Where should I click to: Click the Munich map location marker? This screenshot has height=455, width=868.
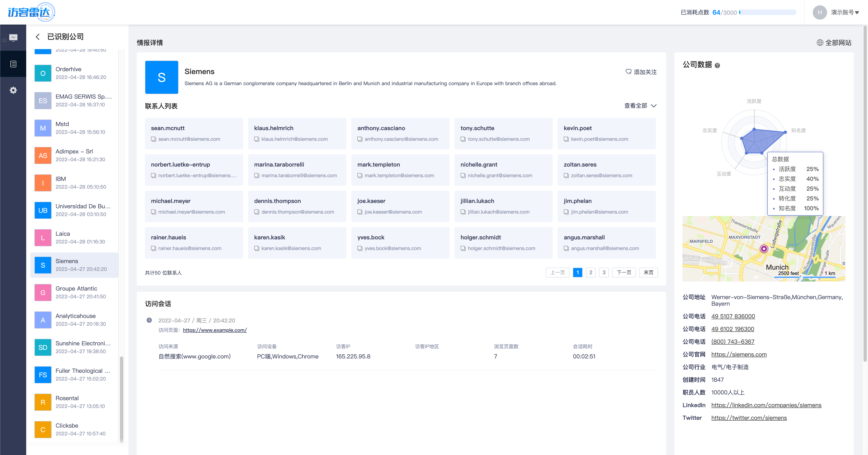764,249
